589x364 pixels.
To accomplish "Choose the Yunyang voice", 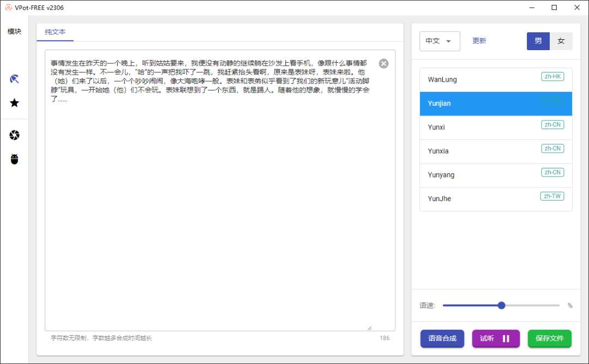I will tap(496, 175).
